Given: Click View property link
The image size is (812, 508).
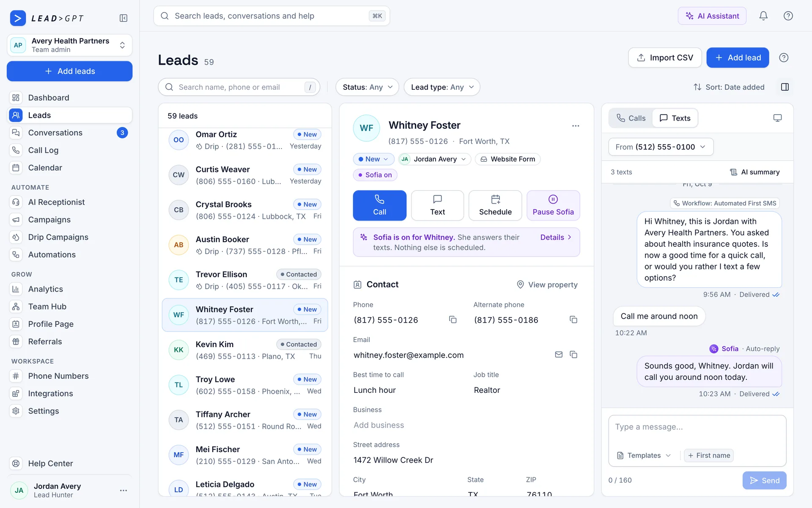Looking at the screenshot, I should [547, 285].
